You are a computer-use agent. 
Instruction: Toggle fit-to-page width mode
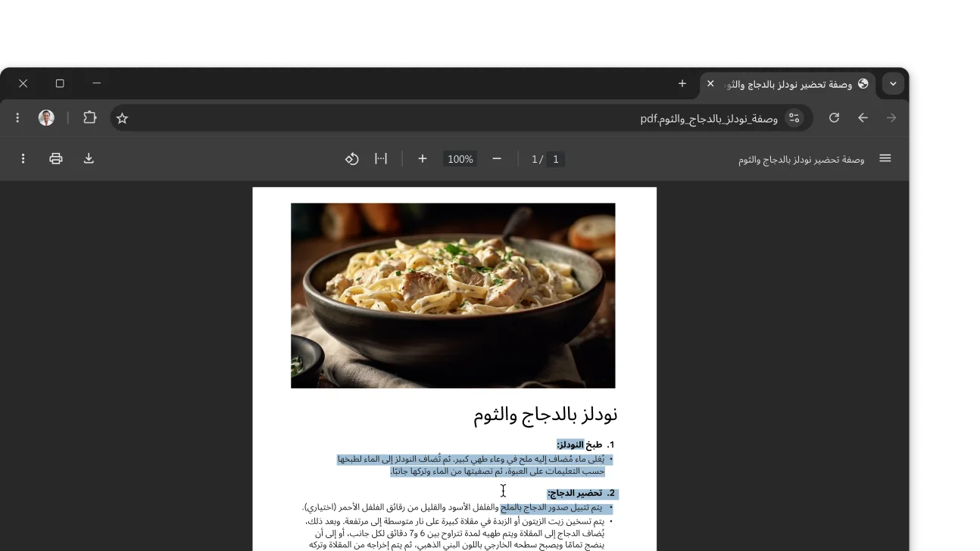(x=381, y=158)
